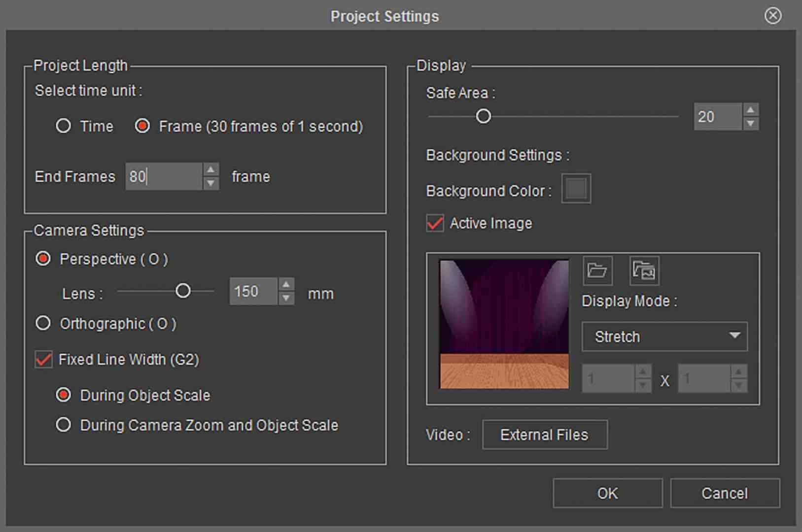Click the Safe Area slider handle
This screenshot has width=802, height=532.
click(x=484, y=116)
